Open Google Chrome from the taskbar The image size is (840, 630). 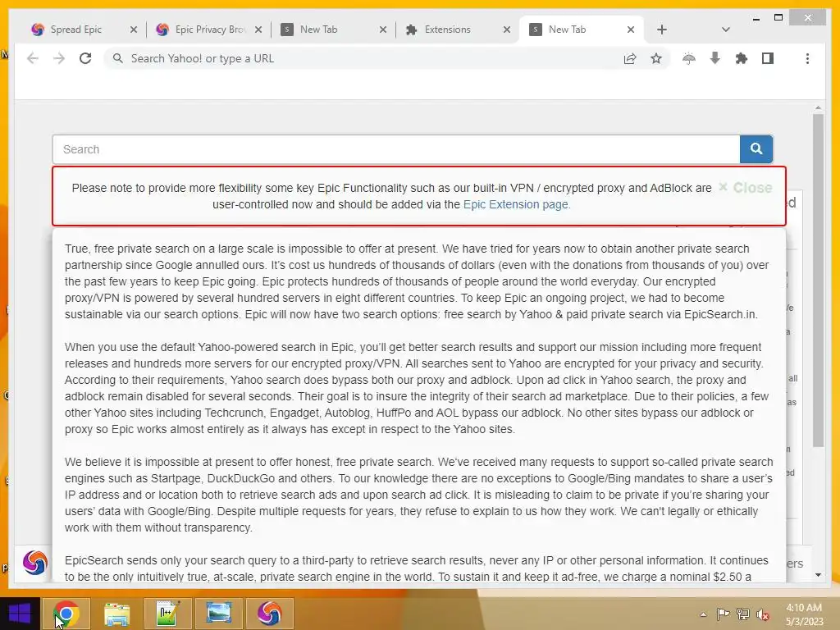[66, 614]
